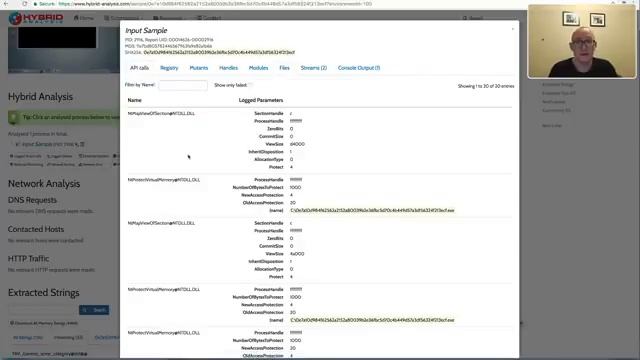
Task: Focus the Filter by Name input field
Action: tap(183, 85)
